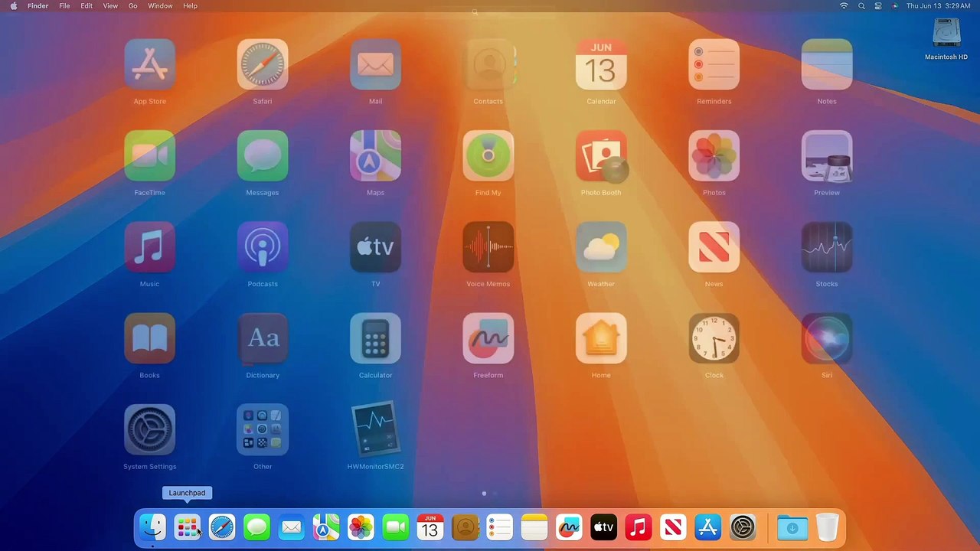Open Maps from the Dock
The image size is (980, 551).
click(326, 527)
